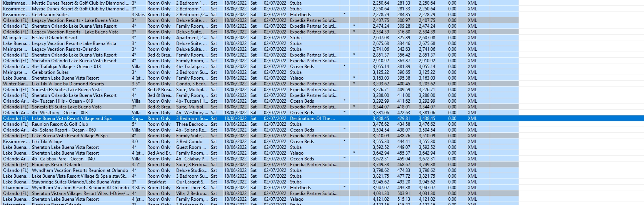The width and height of the screenshot is (644, 205).
Task: Click the Liki Tiki Village 3 Bed Condo row name
Action: (47, 142)
